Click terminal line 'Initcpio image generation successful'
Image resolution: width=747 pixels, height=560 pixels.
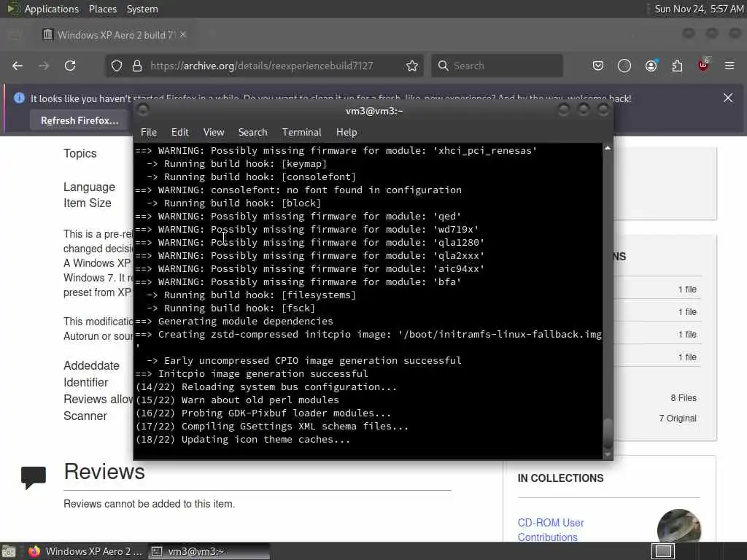point(263,374)
